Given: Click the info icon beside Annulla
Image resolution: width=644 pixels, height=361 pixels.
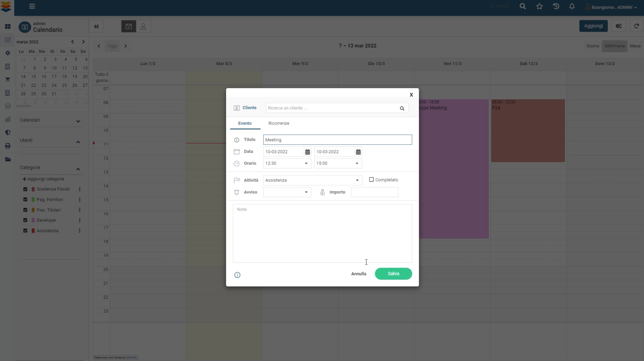Looking at the screenshot, I should click(x=237, y=275).
